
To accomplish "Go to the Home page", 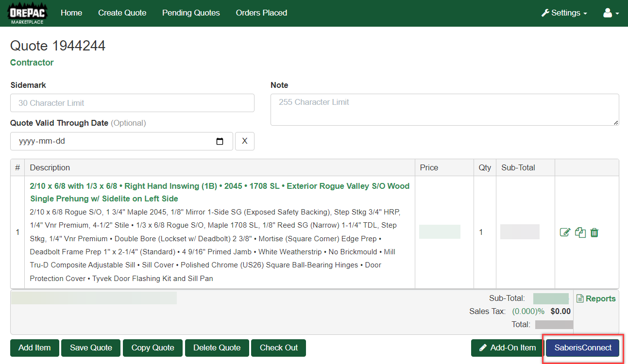I will (x=71, y=13).
